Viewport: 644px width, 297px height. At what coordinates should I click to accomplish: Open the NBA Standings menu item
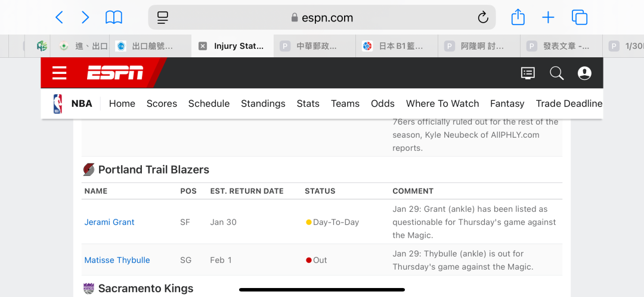tap(263, 104)
